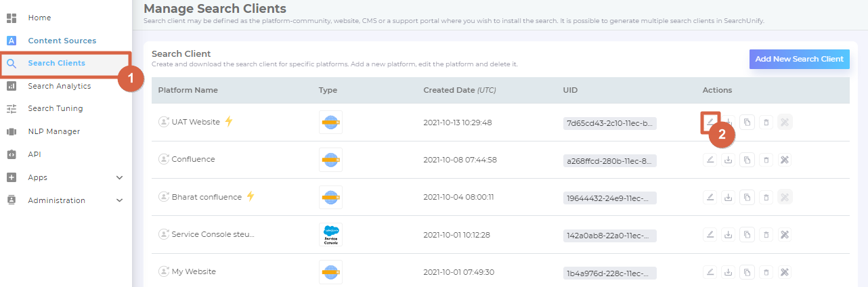
Task: Open tools icon for My Website
Action: 785,272
